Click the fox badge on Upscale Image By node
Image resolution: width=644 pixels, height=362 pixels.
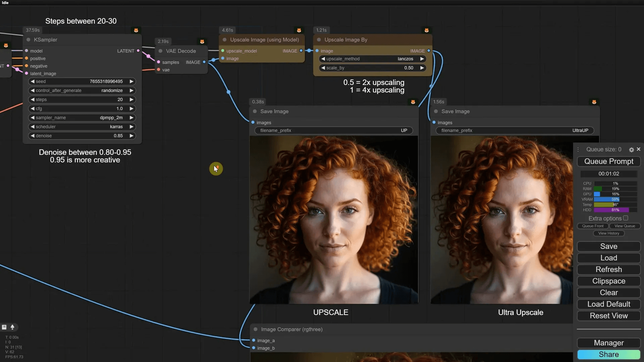pos(426,30)
